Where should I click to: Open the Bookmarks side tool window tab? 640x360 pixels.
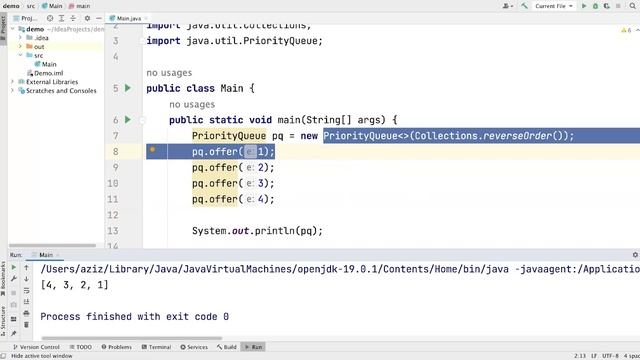coord(3,279)
